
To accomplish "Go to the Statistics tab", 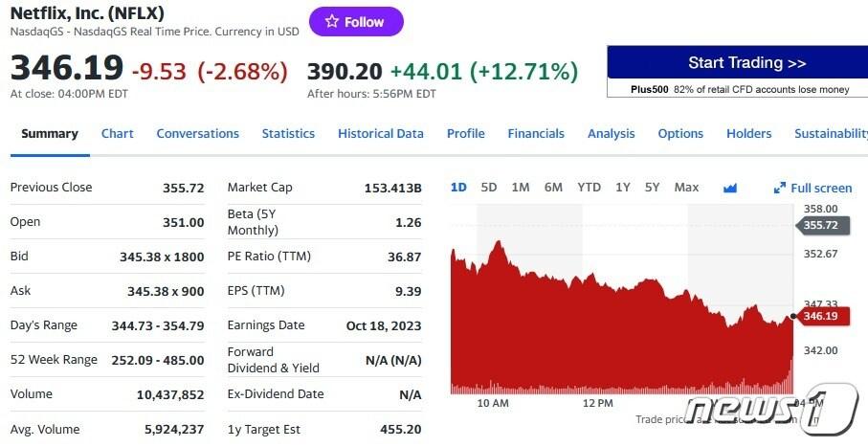I will pyautogui.click(x=288, y=134).
